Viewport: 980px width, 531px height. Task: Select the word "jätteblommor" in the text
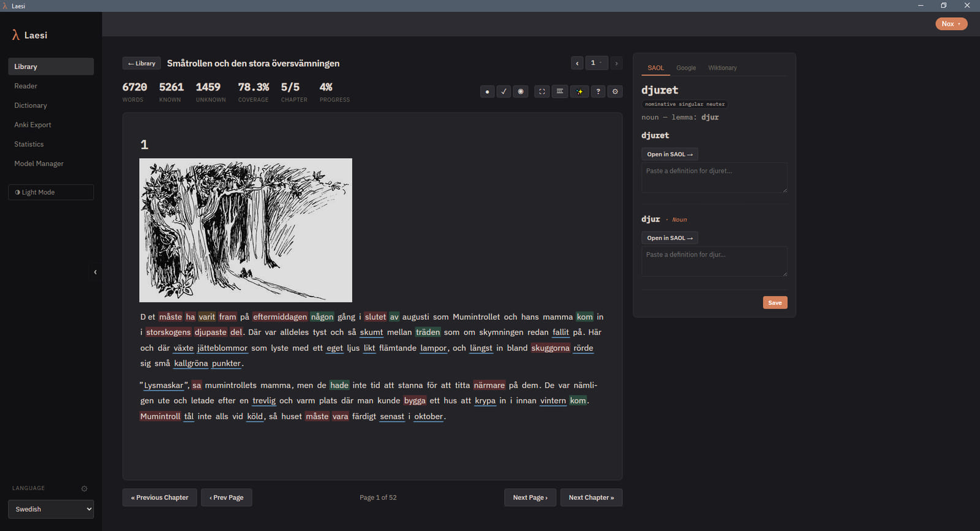point(222,348)
